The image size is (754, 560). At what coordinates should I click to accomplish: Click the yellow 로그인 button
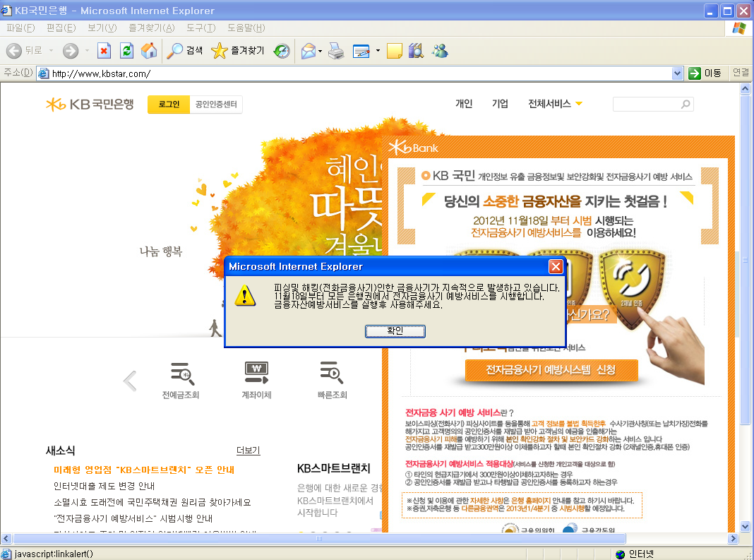point(169,104)
